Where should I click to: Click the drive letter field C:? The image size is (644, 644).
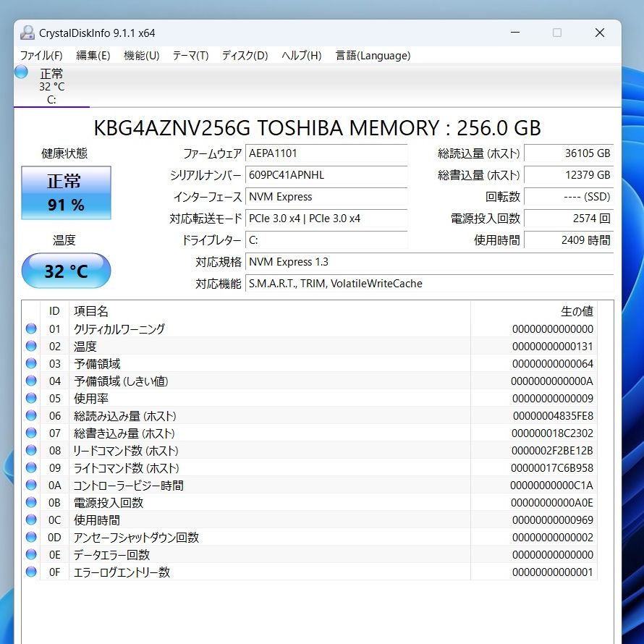click(326, 240)
